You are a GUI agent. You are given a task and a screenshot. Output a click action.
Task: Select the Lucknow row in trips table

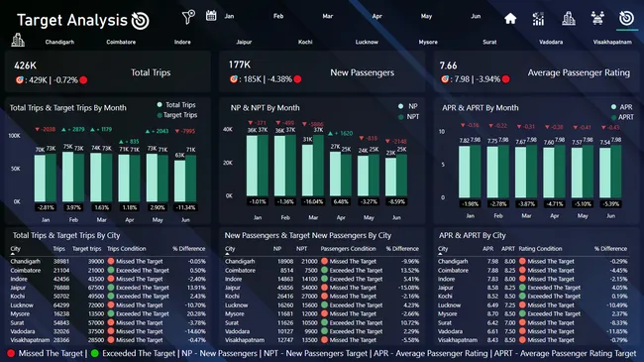tap(108, 305)
